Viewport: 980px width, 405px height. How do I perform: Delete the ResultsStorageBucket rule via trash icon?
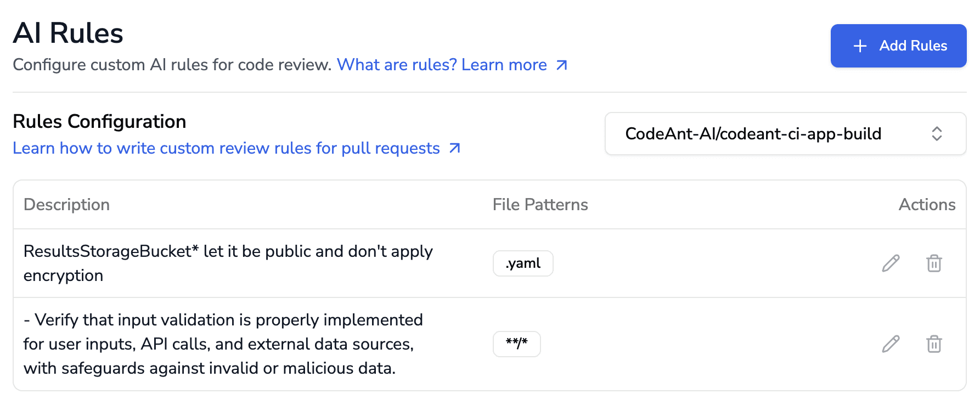click(x=934, y=263)
